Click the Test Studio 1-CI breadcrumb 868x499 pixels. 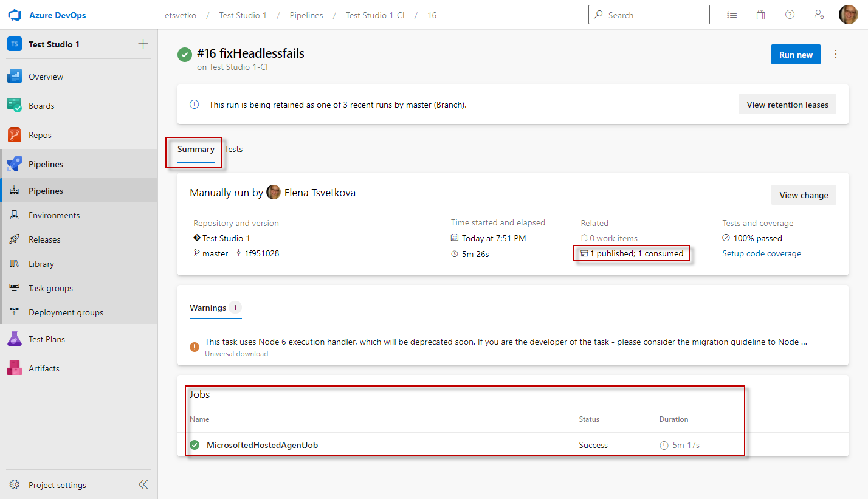[375, 15]
